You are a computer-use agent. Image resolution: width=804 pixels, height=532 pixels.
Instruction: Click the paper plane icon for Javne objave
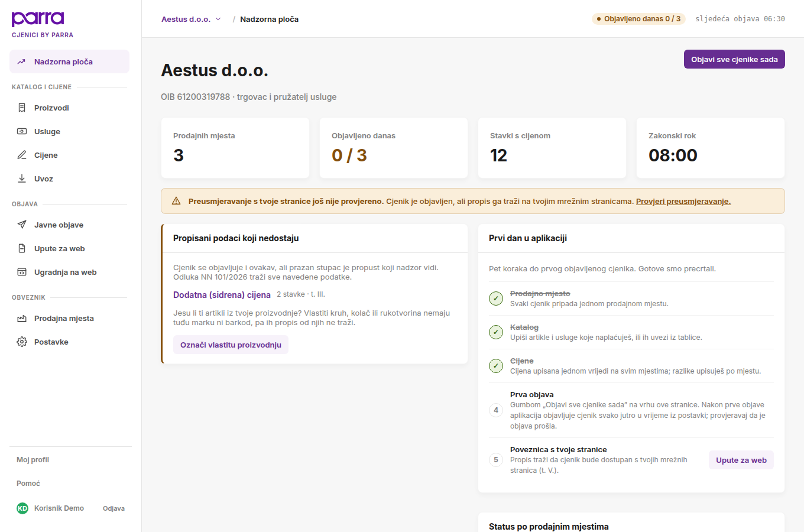[x=22, y=225]
